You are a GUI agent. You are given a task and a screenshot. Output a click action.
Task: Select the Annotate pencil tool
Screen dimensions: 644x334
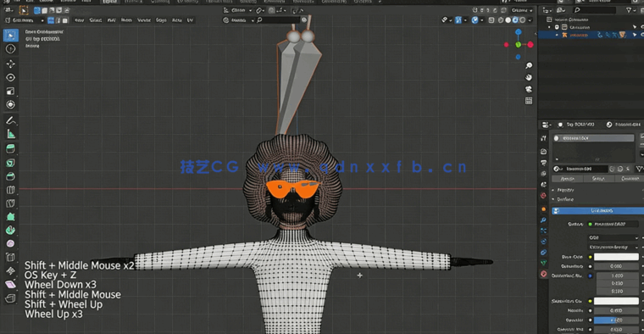pos(11,120)
